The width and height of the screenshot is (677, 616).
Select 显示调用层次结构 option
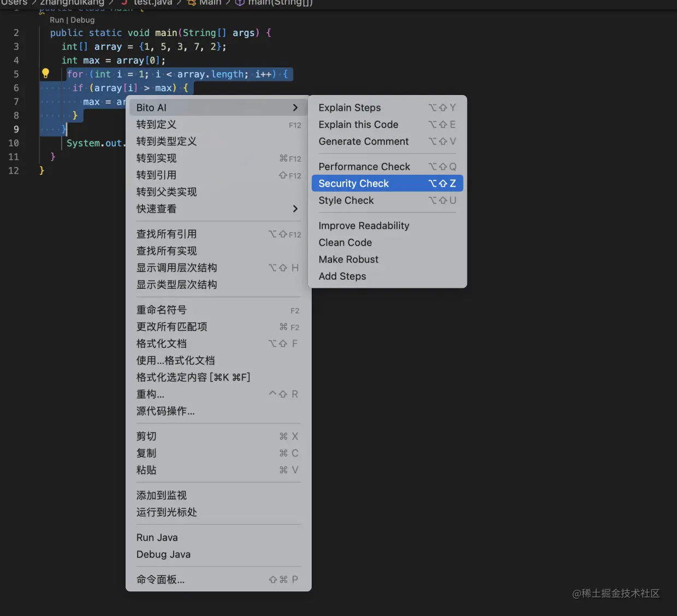click(x=218, y=268)
